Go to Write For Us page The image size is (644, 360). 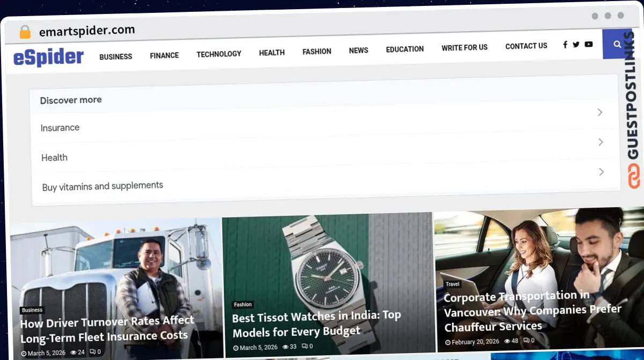[464, 47]
